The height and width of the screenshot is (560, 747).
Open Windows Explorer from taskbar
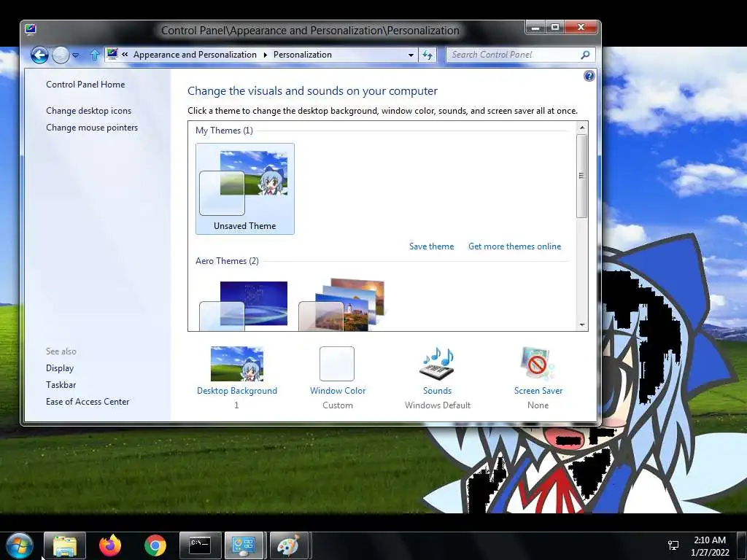point(65,545)
